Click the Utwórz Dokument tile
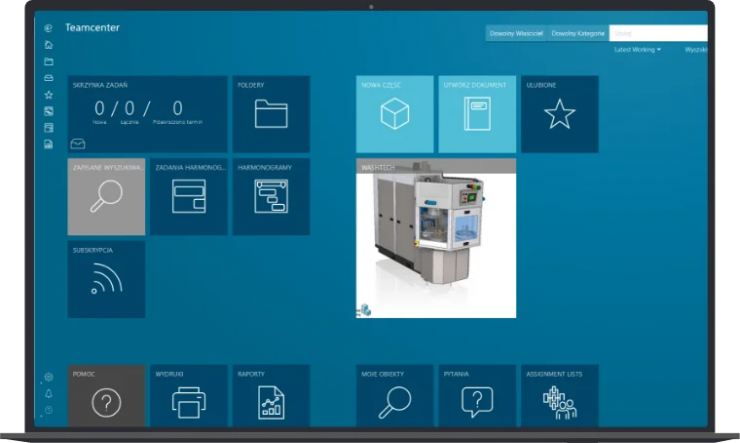 point(477,114)
